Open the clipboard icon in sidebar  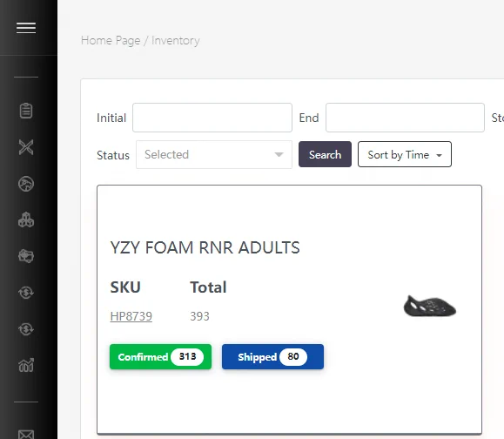26,111
